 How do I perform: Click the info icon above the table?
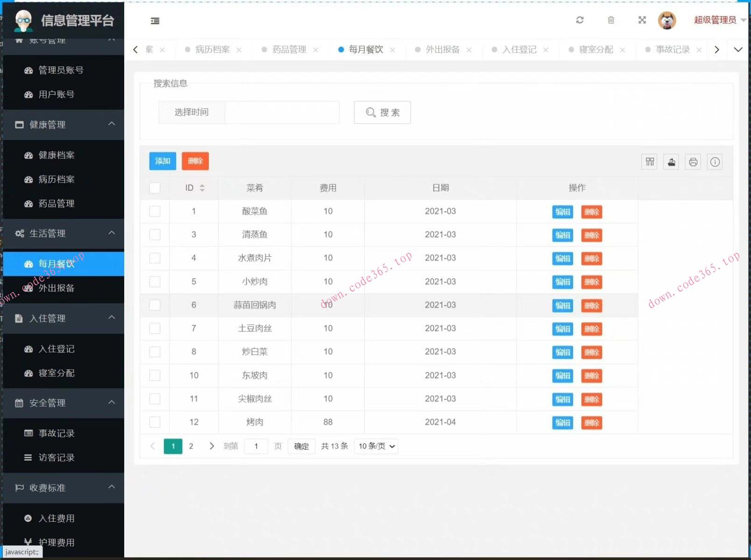tap(715, 161)
